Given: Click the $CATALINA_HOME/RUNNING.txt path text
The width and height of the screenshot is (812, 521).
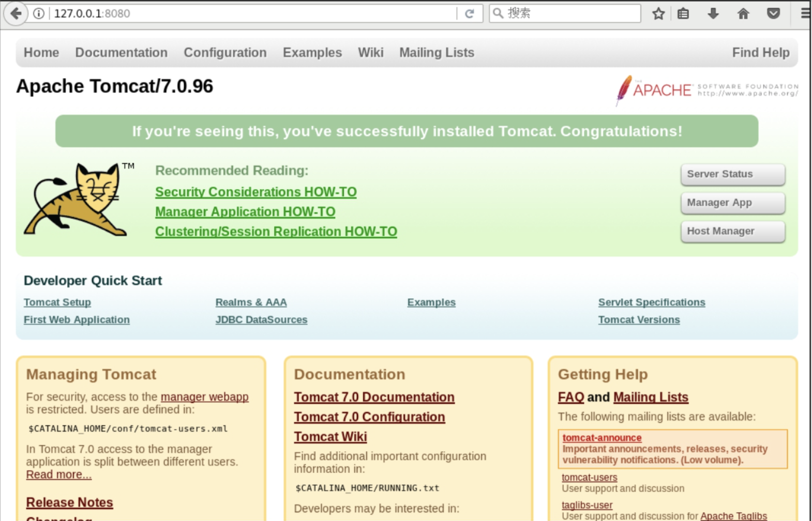Looking at the screenshot, I should [x=367, y=488].
